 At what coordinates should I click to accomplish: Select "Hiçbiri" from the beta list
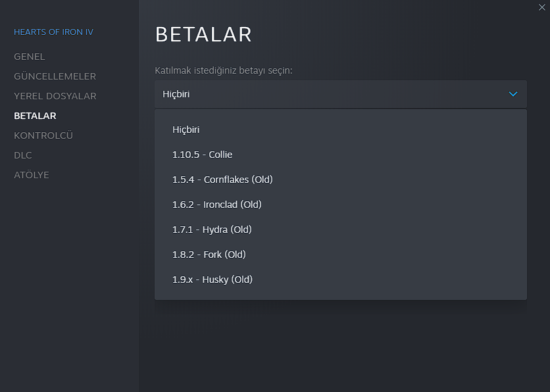click(x=186, y=130)
